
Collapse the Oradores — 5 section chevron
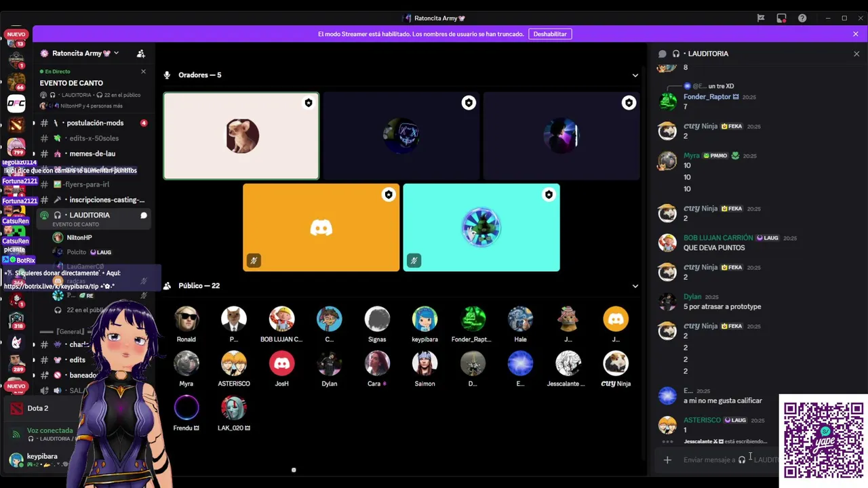point(635,75)
